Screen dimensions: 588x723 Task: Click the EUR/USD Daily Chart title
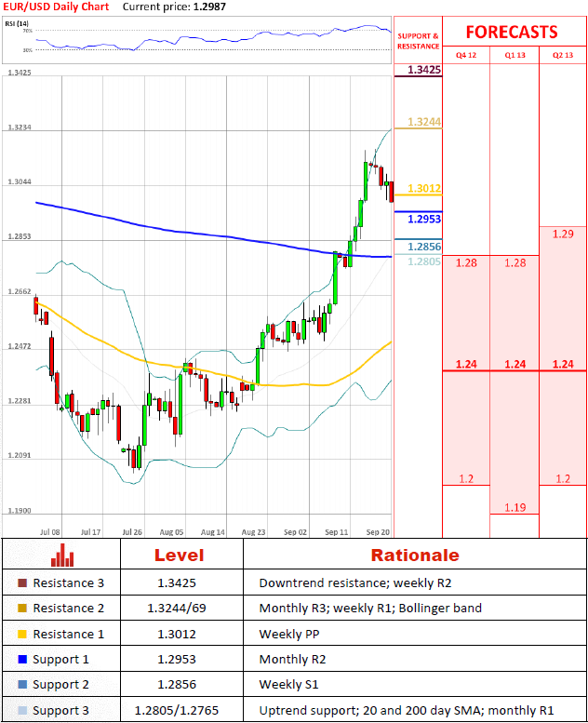pos(56,7)
